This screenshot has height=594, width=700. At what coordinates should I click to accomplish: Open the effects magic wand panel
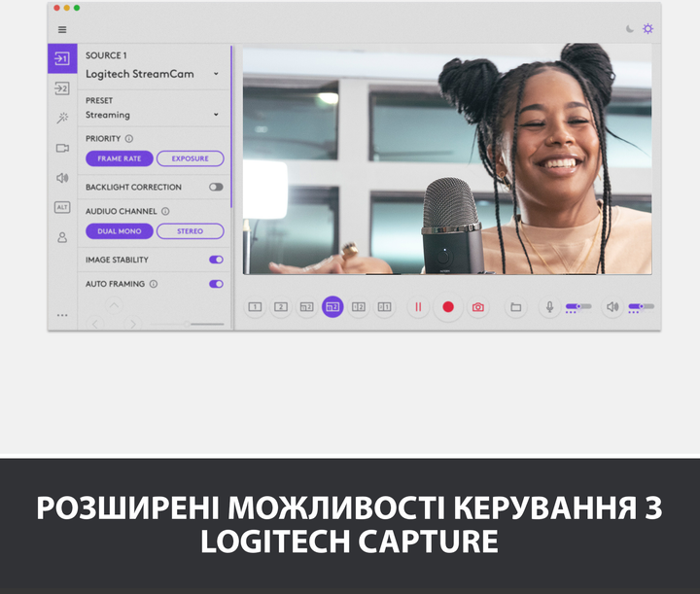click(x=62, y=118)
